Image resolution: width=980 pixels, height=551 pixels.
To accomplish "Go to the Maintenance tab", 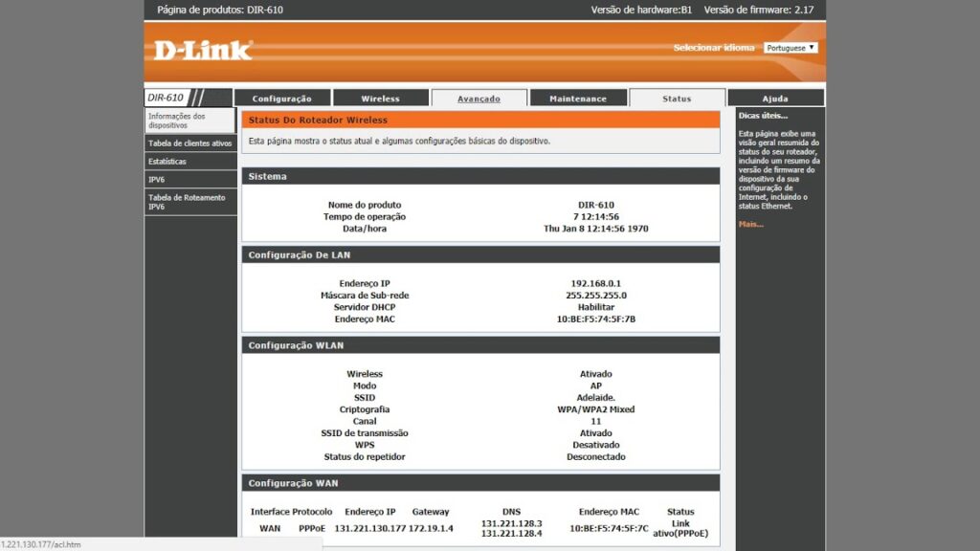I will (x=578, y=99).
